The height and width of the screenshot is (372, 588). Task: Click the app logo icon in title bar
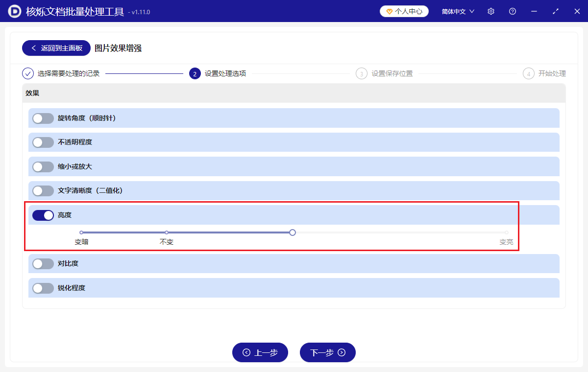14,11
